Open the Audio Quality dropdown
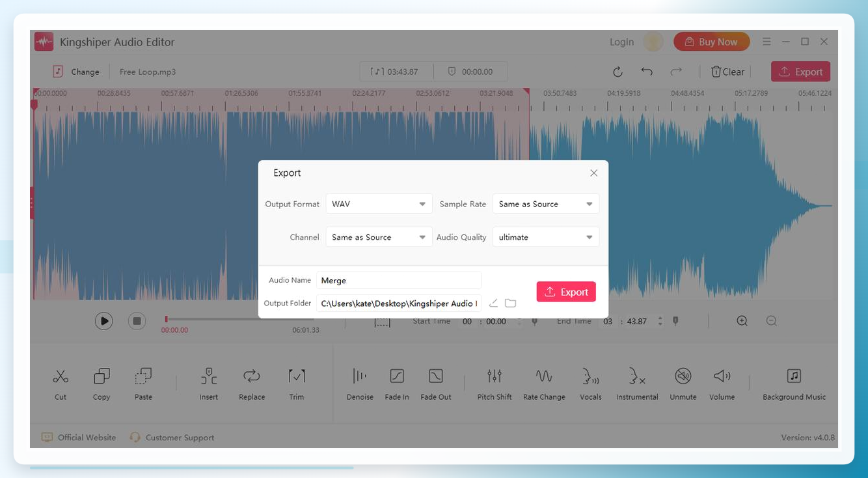868x478 pixels. pos(546,237)
